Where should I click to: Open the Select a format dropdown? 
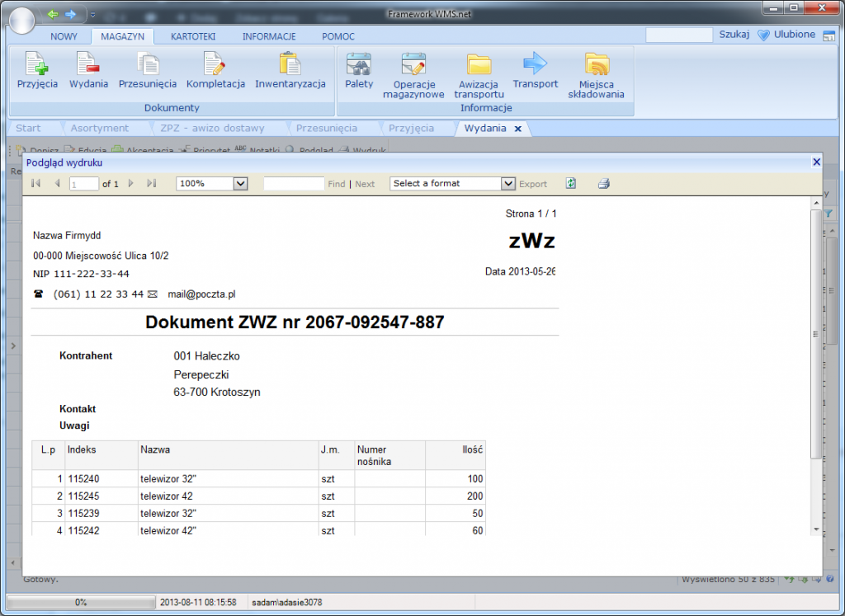[508, 183]
